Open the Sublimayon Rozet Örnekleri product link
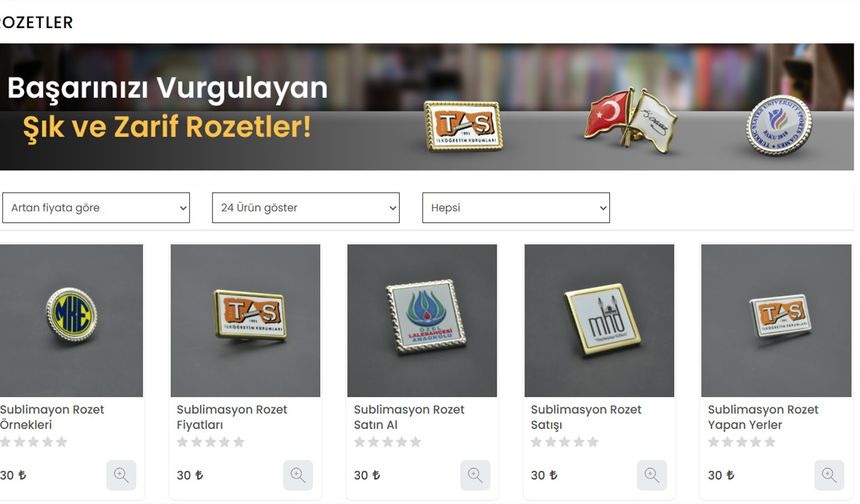The width and height of the screenshot is (860, 504). 52,417
